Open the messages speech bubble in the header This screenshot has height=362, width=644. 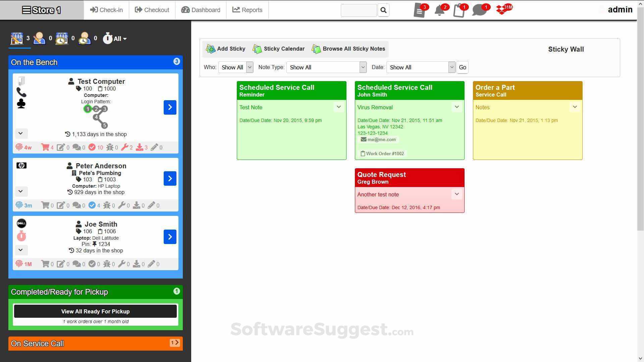pos(479,11)
